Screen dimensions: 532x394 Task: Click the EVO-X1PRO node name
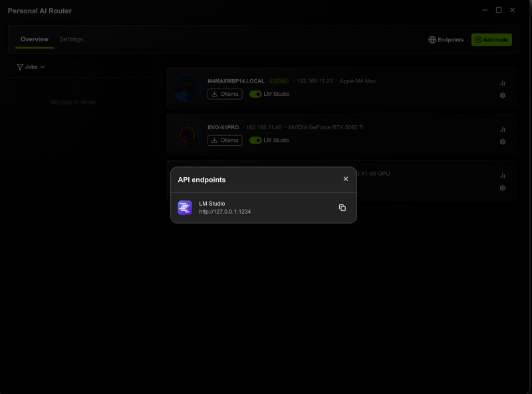click(x=223, y=127)
